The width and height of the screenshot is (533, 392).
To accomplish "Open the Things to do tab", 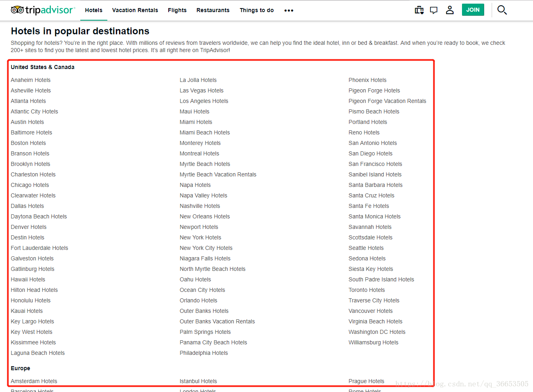I will [257, 10].
